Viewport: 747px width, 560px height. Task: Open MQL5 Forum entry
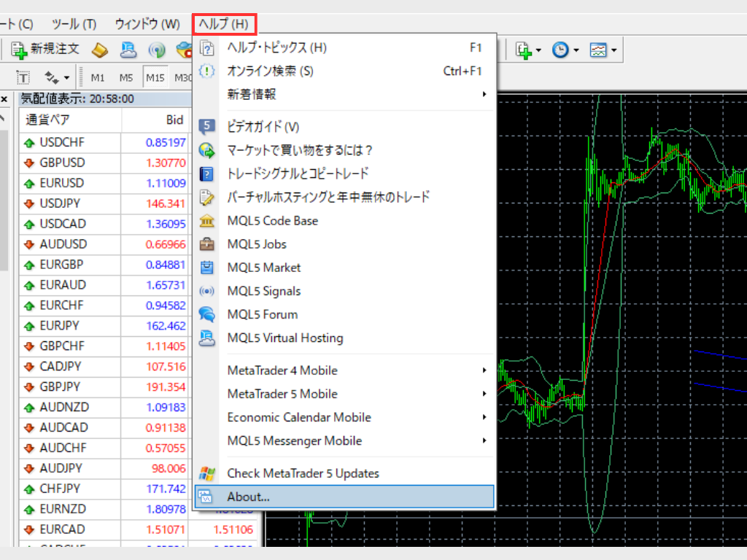344,314
